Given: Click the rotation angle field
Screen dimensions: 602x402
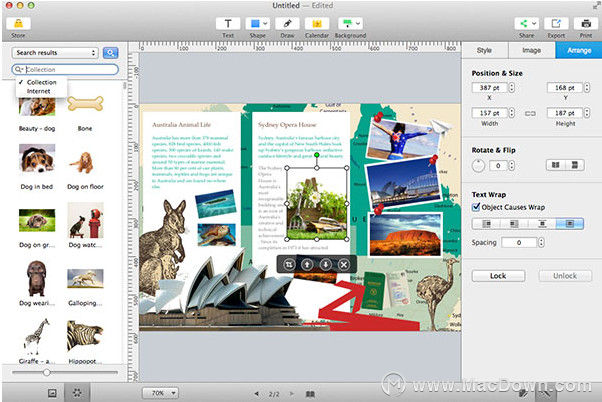Looking at the screenshot, I should point(498,165).
